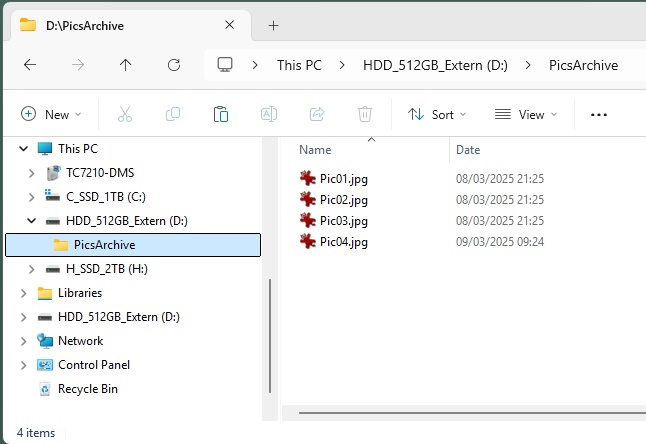Viewport: 646px width, 444px height.
Task: Click the Rename icon in toolbar
Action: (x=269, y=114)
